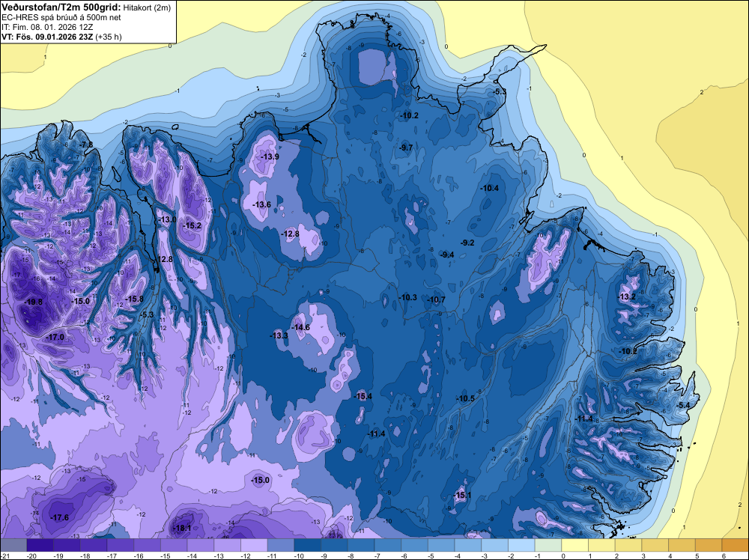Click the legend swatch between 5 and 6
The height and width of the screenshot is (560, 749).
(709, 545)
